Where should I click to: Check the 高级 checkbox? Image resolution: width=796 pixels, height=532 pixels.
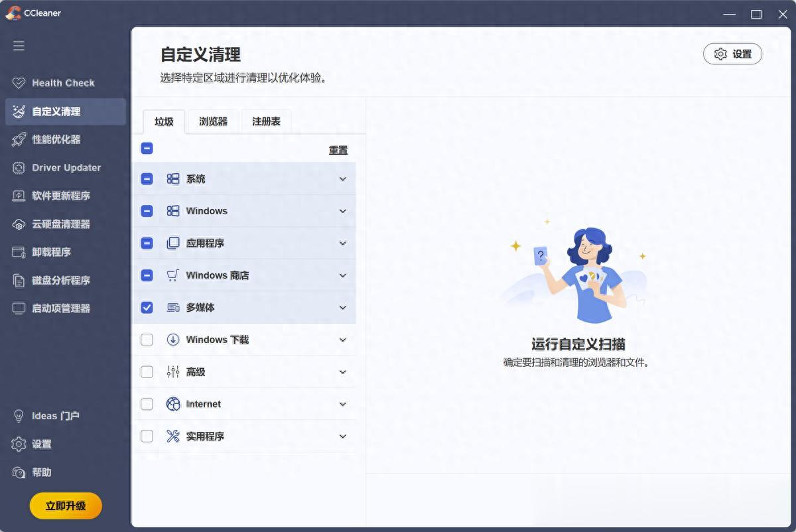(x=147, y=371)
